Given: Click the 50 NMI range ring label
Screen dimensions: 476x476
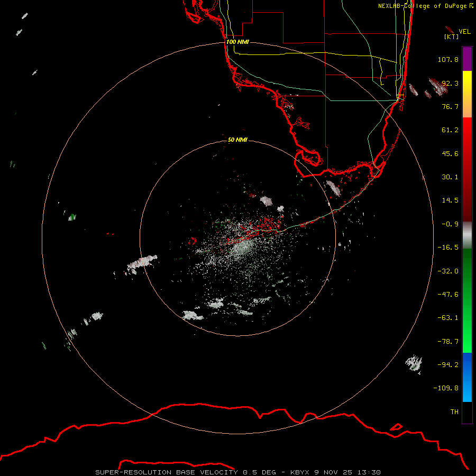Looking at the screenshot, I should pos(237,140).
